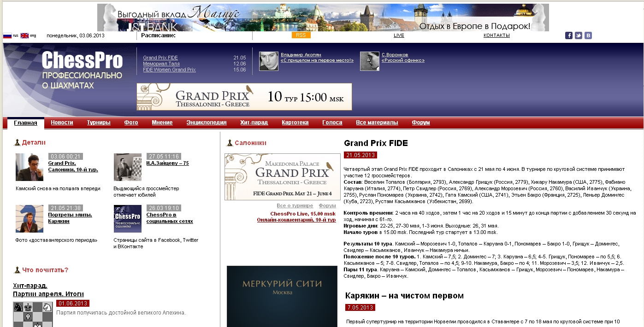Switch site language to Russian via flag
This screenshot has height=327, width=644.
point(7,35)
